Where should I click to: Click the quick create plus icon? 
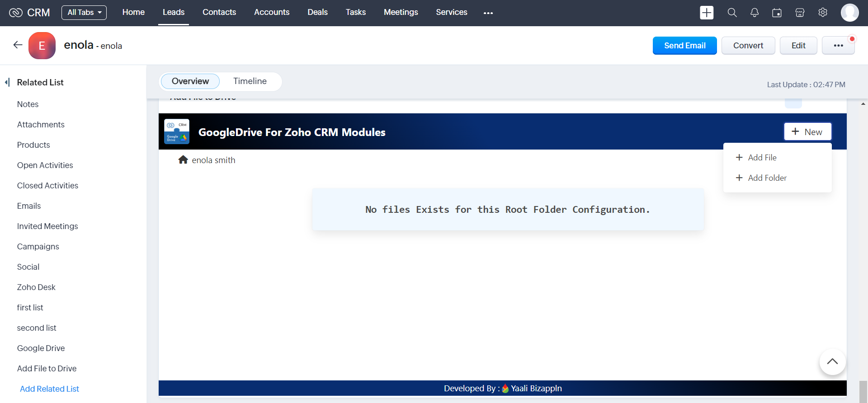click(x=707, y=13)
